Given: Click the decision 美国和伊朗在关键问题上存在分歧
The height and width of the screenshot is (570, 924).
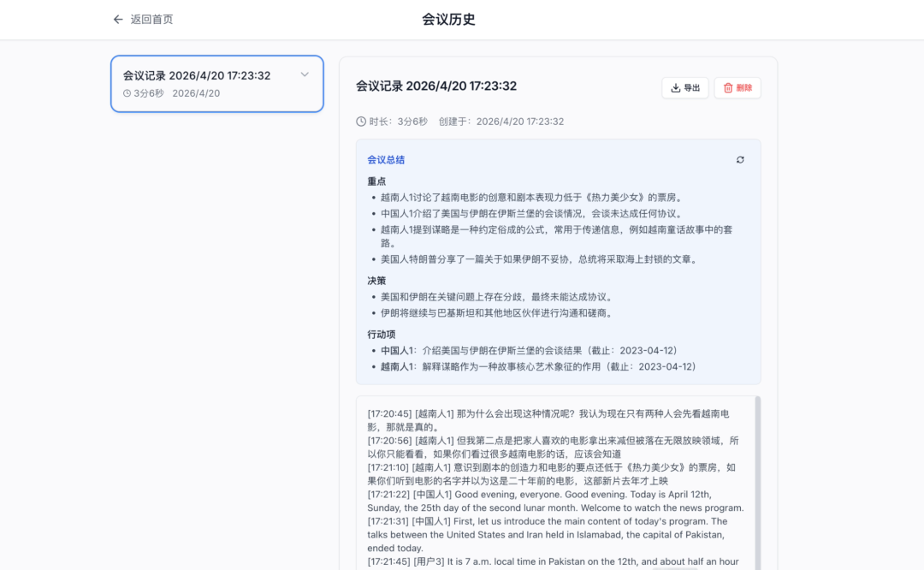Looking at the screenshot, I should pyautogui.click(x=498, y=297).
